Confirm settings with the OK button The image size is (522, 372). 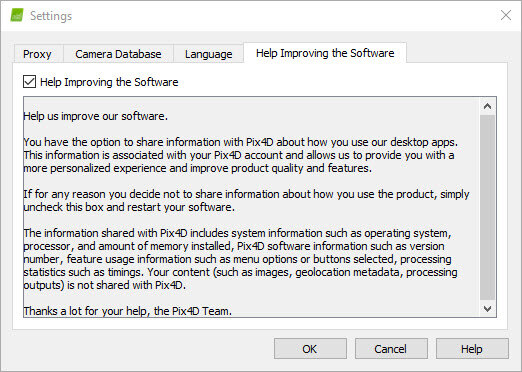(310, 349)
